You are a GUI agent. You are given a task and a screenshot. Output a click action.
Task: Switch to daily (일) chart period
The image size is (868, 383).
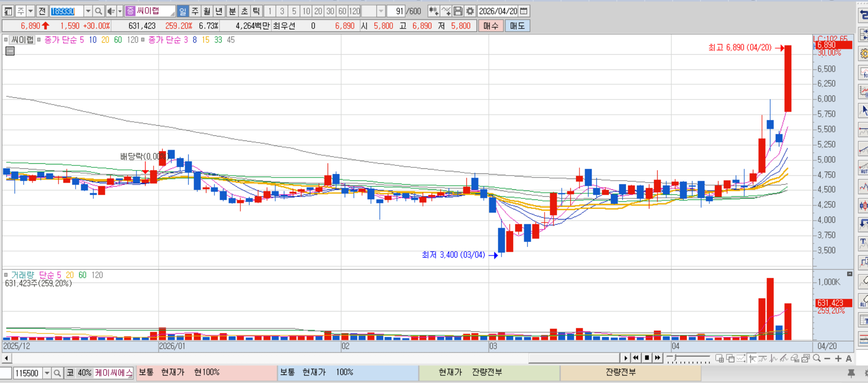[183, 11]
